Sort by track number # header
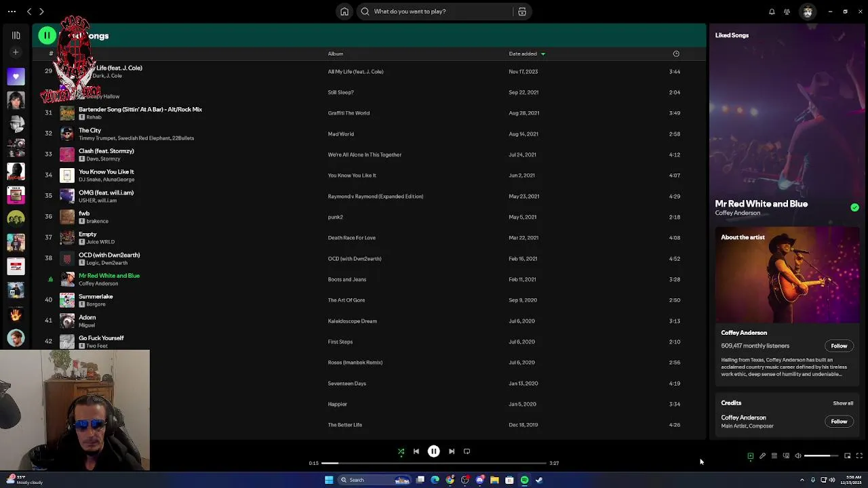This screenshot has height=488, width=868. coord(51,54)
